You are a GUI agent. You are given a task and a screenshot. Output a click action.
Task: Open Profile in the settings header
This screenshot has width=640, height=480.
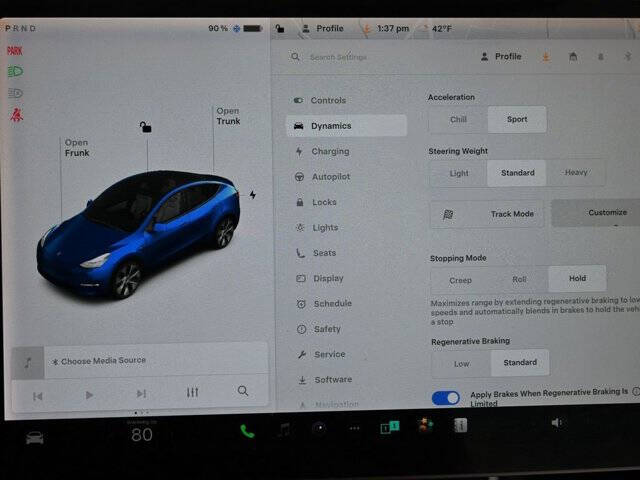[501, 57]
